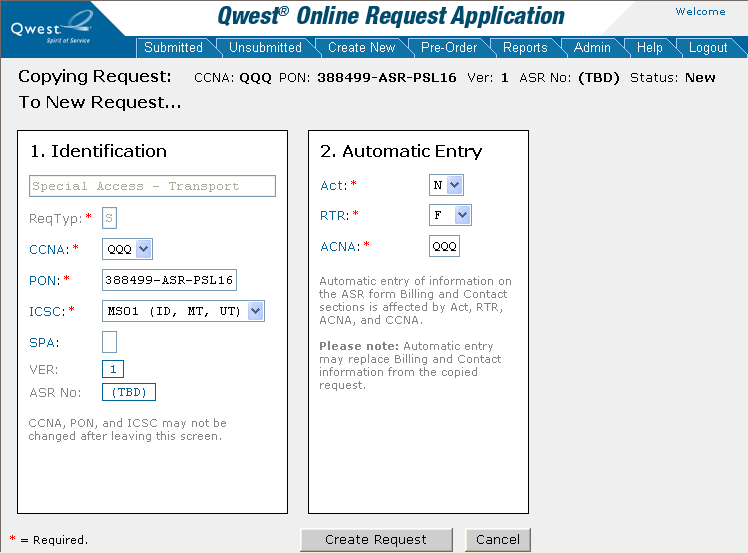Click the ICSC label link
748x553 pixels.
click(x=46, y=311)
